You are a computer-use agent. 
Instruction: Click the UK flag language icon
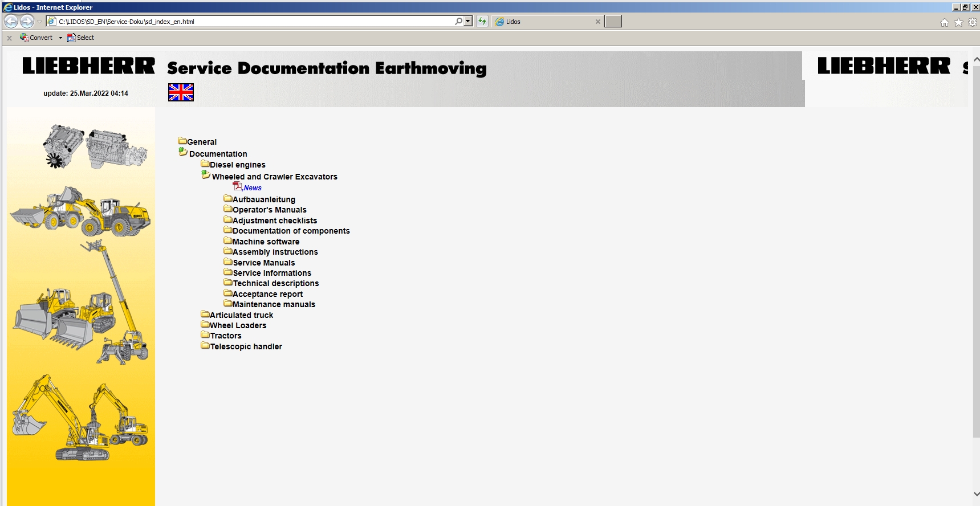[181, 92]
